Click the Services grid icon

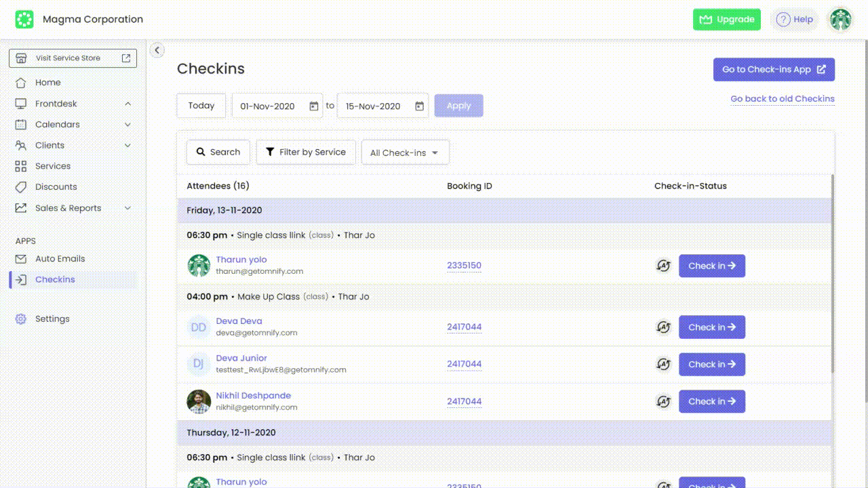click(21, 166)
